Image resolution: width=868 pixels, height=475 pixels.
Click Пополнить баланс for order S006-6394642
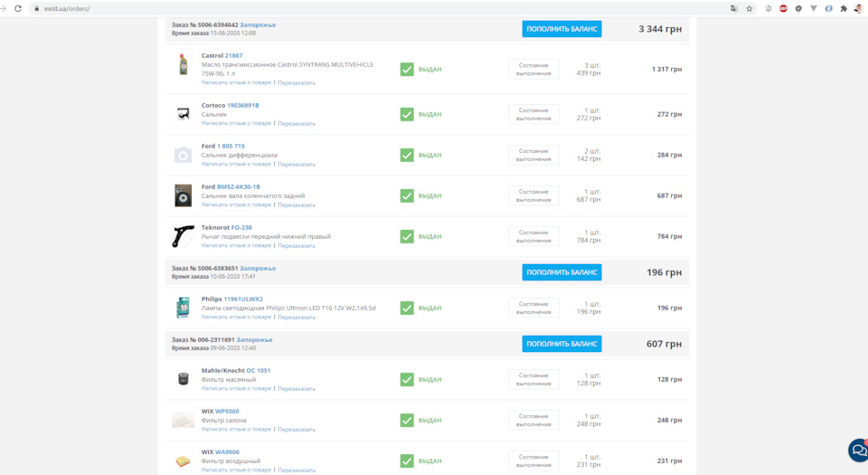[561, 29]
